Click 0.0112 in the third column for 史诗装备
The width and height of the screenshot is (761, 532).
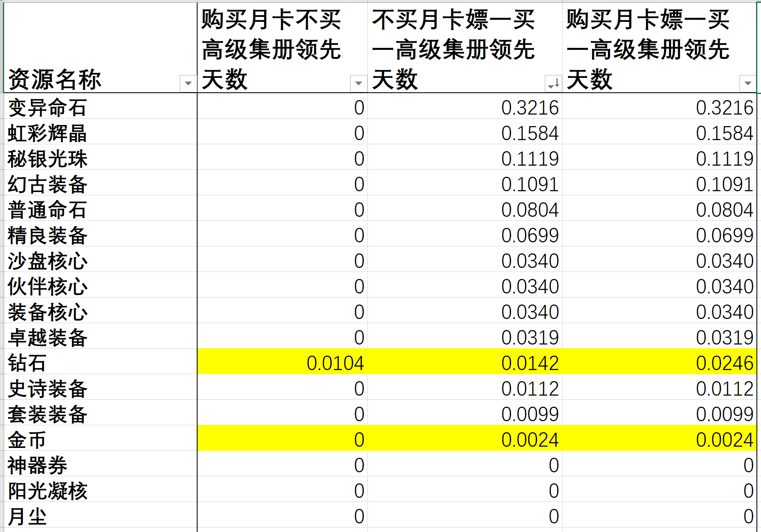click(x=465, y=387)
